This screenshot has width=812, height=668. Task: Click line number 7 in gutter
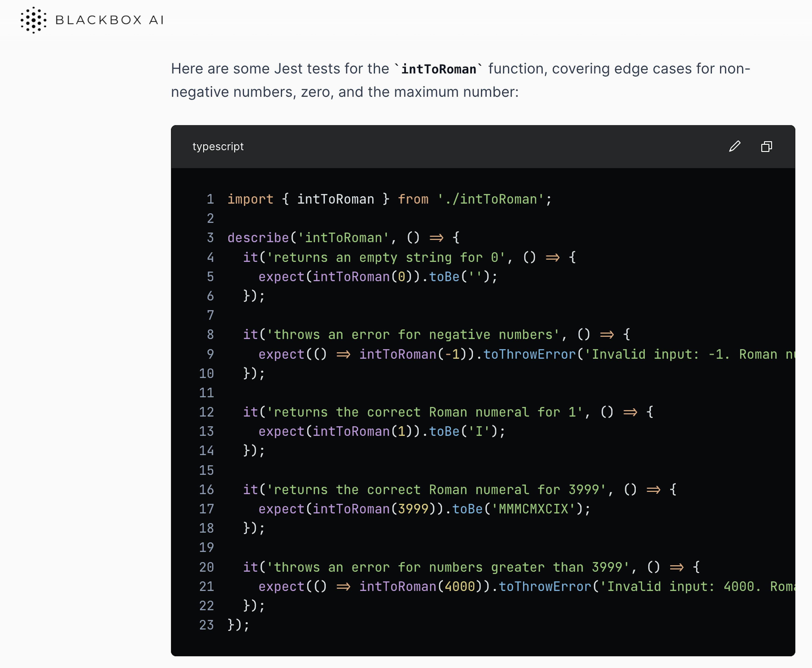(x=210, y=316)
